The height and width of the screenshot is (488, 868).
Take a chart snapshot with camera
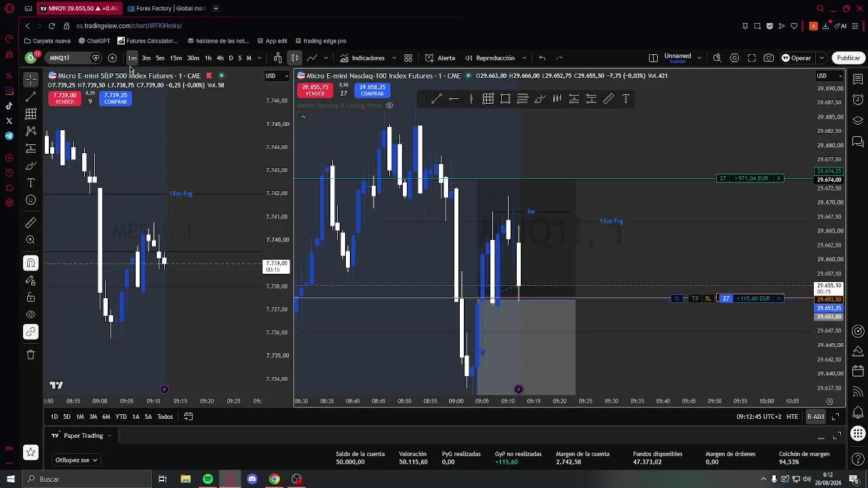click(x=768, y=58)
